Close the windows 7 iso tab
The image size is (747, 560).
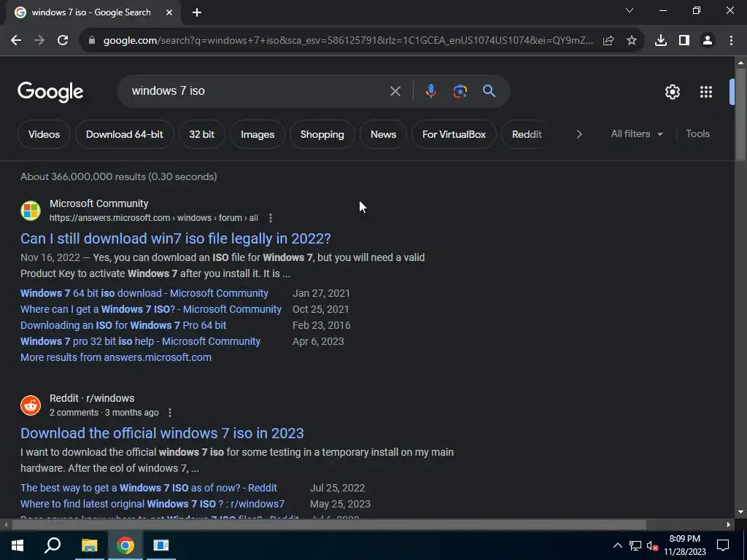pyautogui.click(x=169, y=13)
